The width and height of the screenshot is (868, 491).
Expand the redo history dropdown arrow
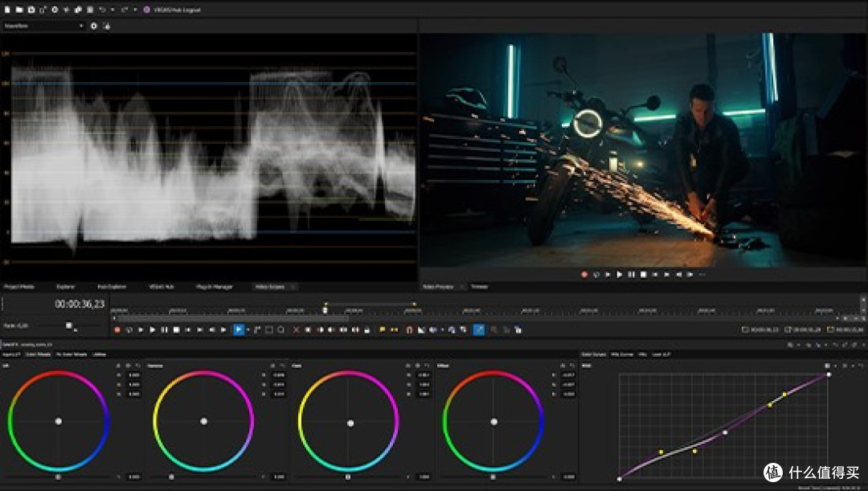[x=134, y=10]
